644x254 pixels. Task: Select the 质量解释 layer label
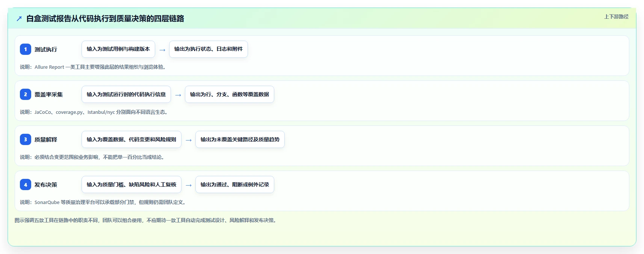[46, 139]
